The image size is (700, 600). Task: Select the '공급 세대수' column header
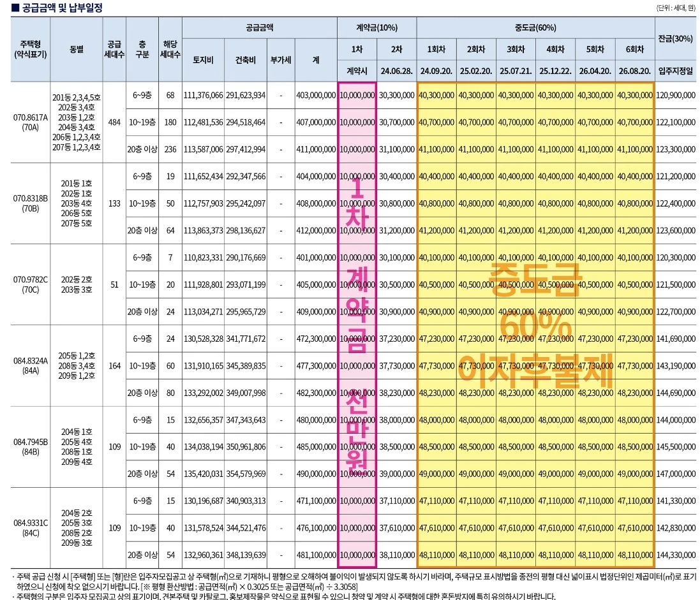[114, 49]
